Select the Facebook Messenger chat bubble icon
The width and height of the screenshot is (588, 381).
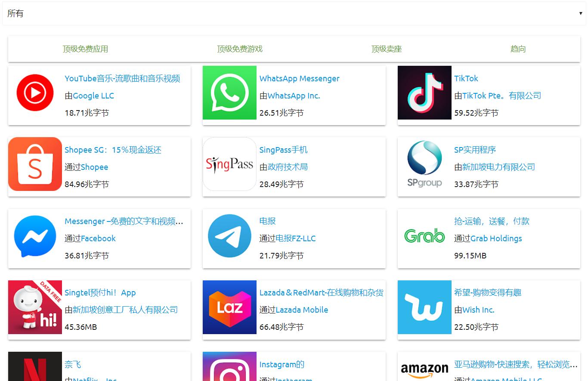(34, 236)
